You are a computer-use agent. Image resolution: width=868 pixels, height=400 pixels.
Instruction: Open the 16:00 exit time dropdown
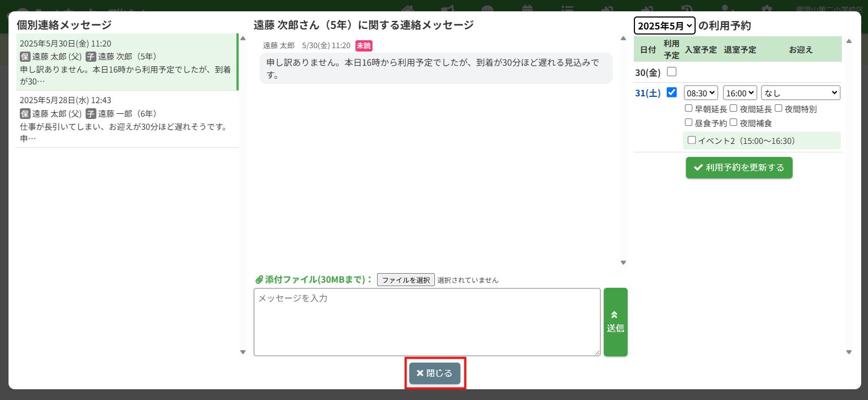740,92
